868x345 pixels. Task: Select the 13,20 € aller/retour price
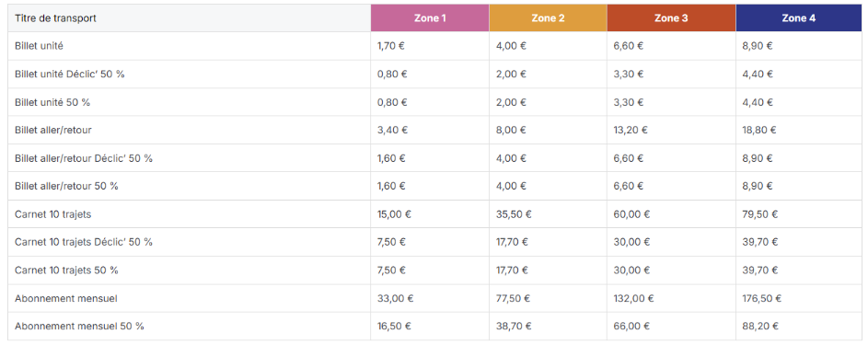pos(631,130)
